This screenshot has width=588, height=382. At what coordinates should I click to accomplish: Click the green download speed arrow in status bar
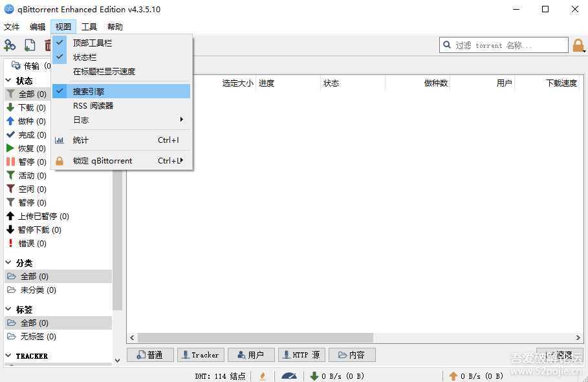click(314, 376)
